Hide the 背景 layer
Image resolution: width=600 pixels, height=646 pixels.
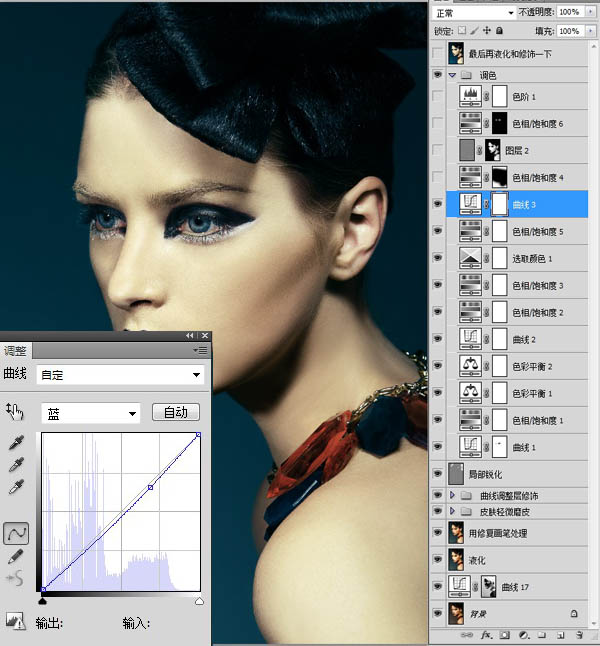pos(438,614)
